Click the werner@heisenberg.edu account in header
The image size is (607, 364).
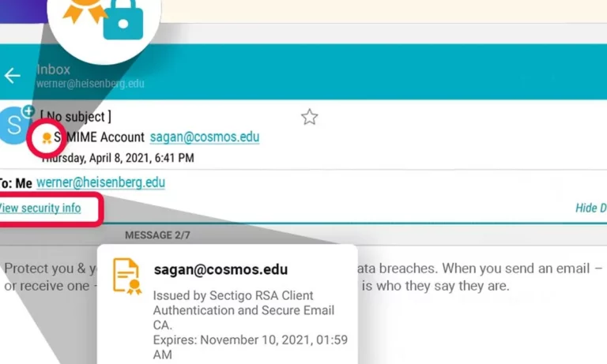click(90, 84)
